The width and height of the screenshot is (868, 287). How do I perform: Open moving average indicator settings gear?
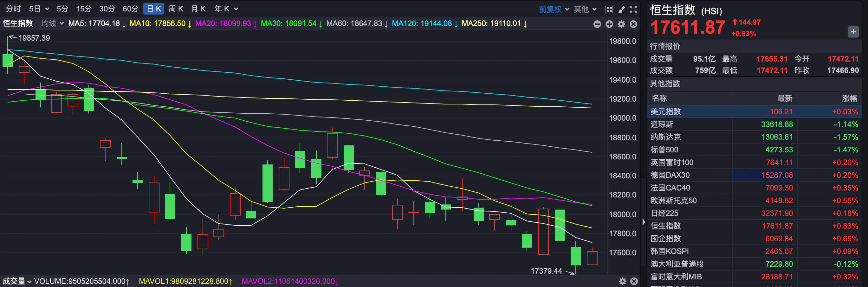click(621, 24)
